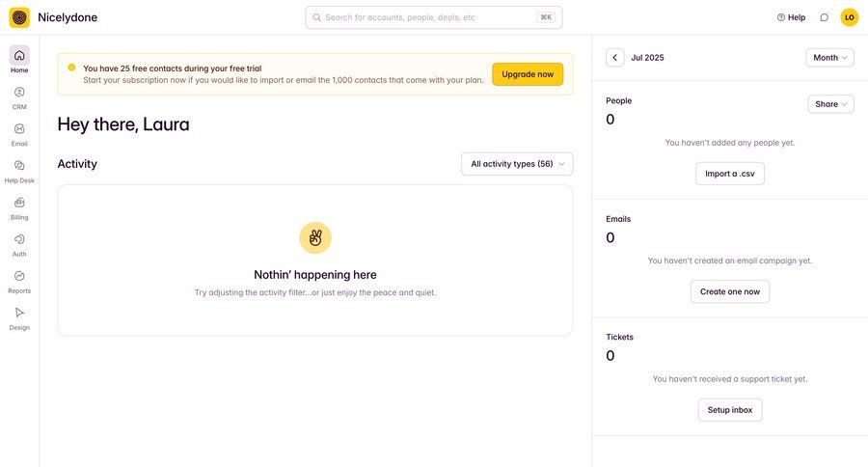Focus the accounts search field
The width and height of the screenshot is (868, 467).
pos(434,17)
